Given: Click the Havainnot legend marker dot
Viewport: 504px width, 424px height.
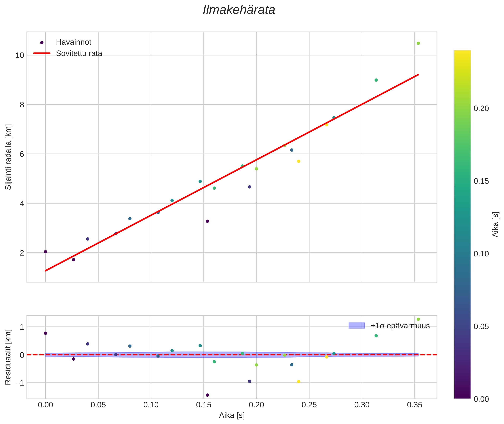Looking at the screenshot, I should (x=42, y=42).
